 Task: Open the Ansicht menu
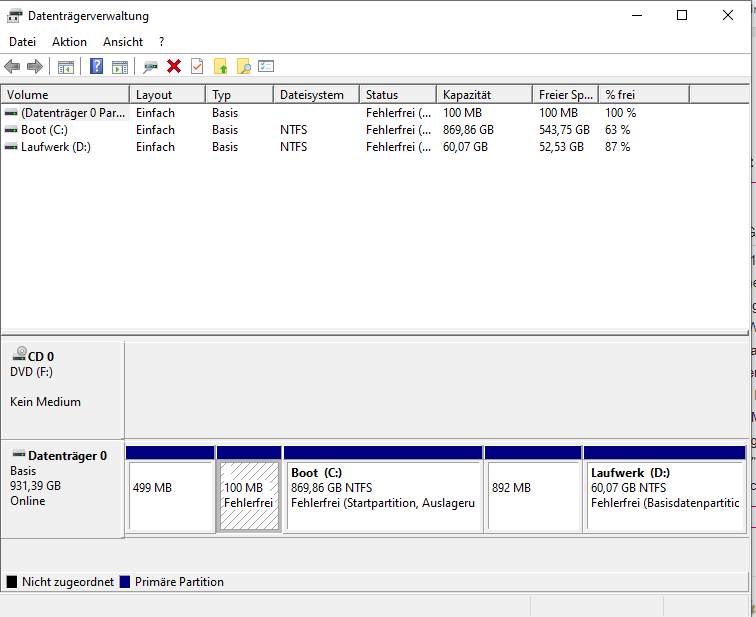click(123, 42)
